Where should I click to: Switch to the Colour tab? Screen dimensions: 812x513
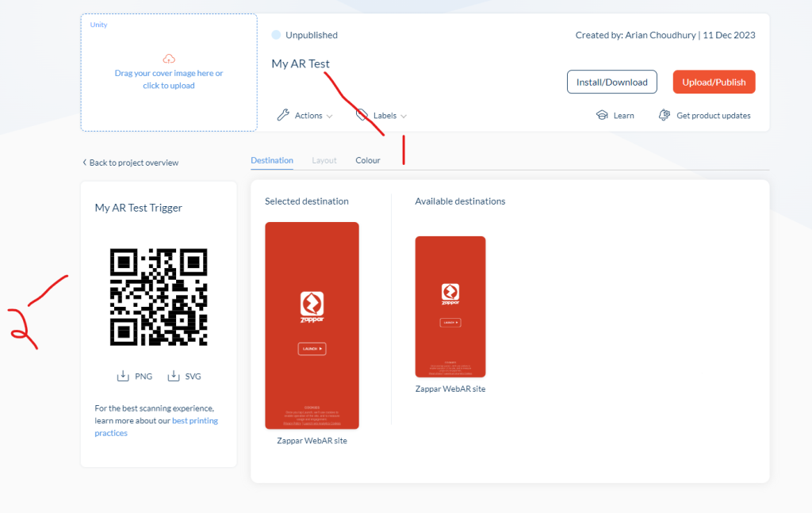point(368,160)
